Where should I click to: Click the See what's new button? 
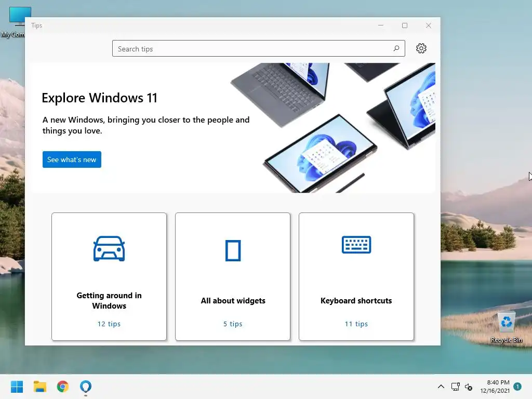(72, 159)
